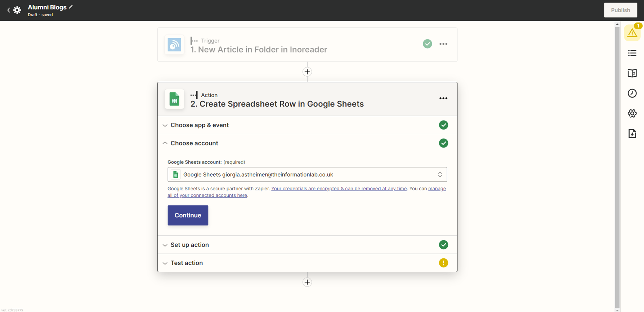
Task: Click the Publish button
Action: coord(620,10)
